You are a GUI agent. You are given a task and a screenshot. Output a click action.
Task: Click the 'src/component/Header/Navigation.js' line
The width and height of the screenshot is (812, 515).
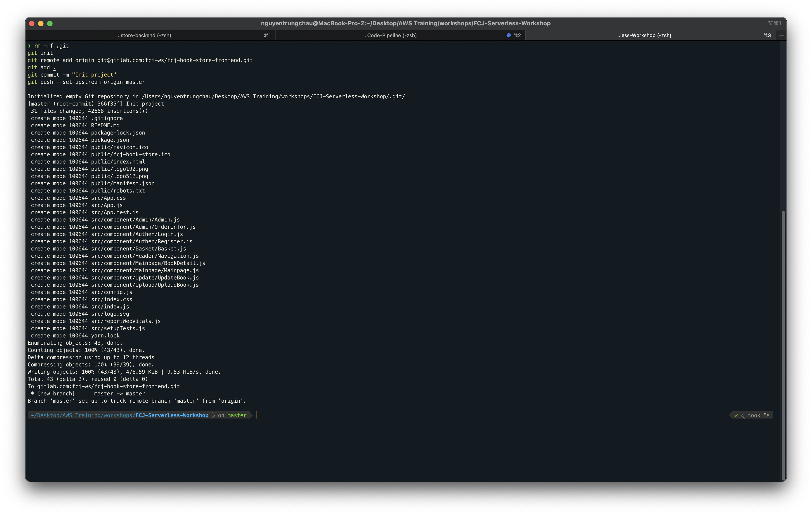pos(115,256)
